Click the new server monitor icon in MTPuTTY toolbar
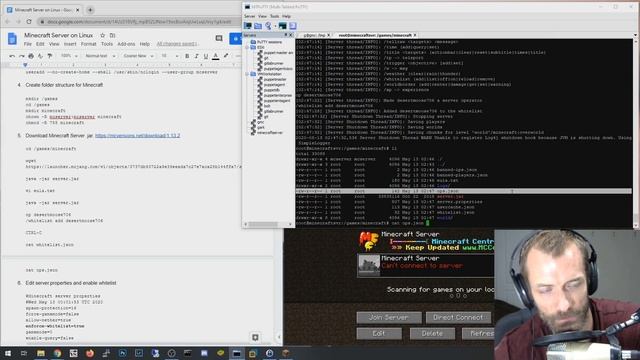 (x=248, y=26)
